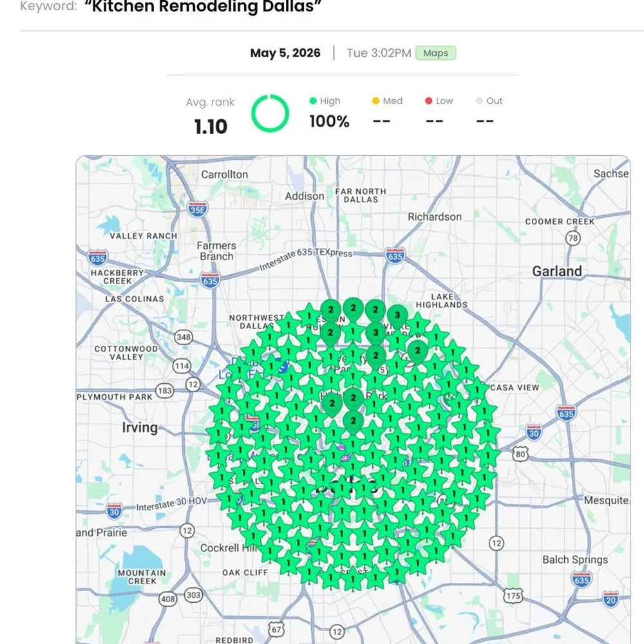
Task: Click the Irving city label on map
Action: pyautogui.click(x=140, y=428)
